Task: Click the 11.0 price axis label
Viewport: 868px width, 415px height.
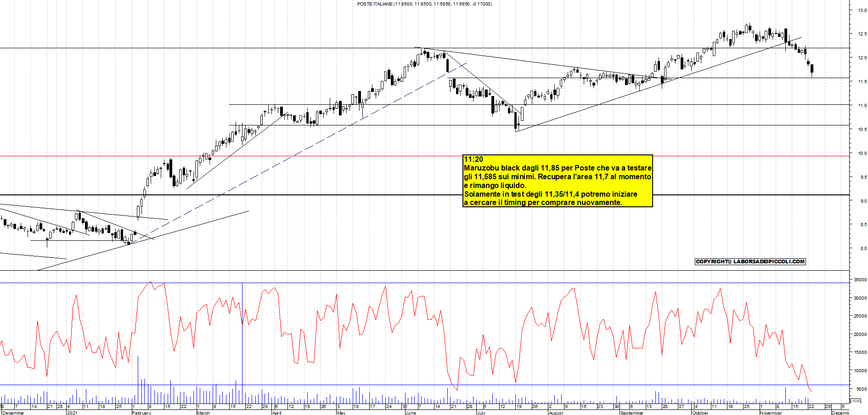Action: tap(862, 106)
